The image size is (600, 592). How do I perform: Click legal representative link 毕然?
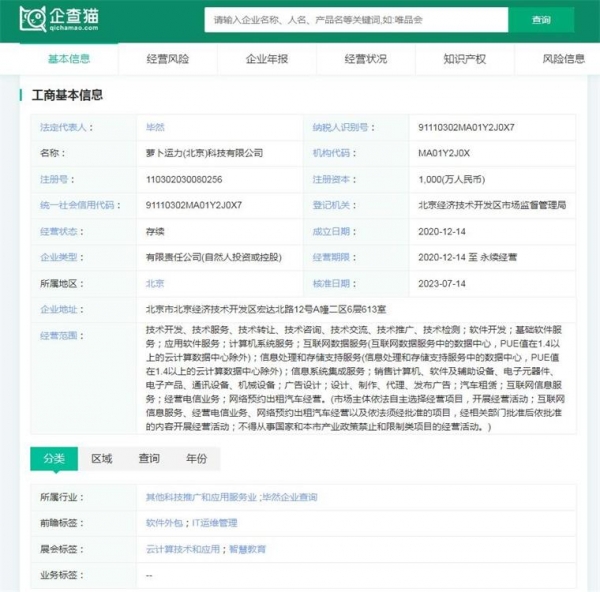coord(155,128)
